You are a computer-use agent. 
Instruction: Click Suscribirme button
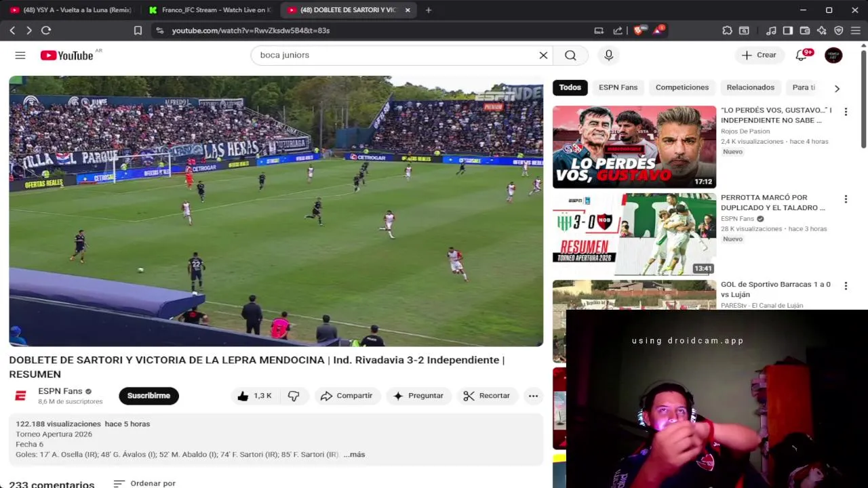pos(149,396)
